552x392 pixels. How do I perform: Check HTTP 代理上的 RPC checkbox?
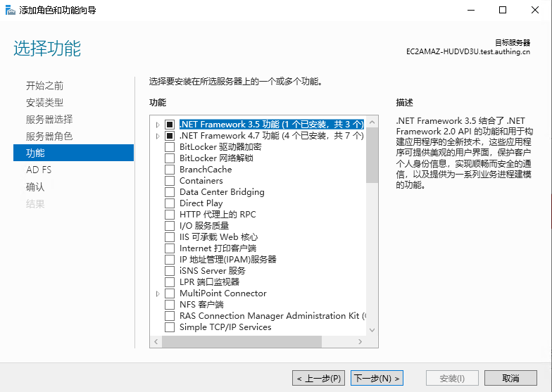tap(170, 215)
